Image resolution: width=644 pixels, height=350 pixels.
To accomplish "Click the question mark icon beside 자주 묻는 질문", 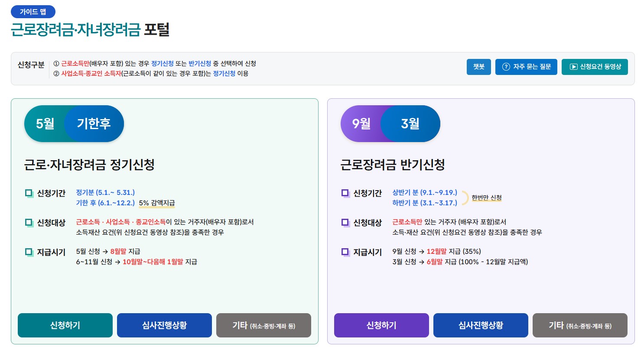I will click(x=506, y=67).
